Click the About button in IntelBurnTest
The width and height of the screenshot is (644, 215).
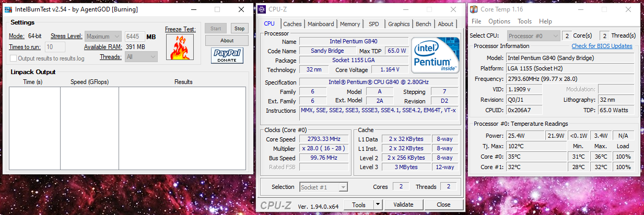[227, 41]
